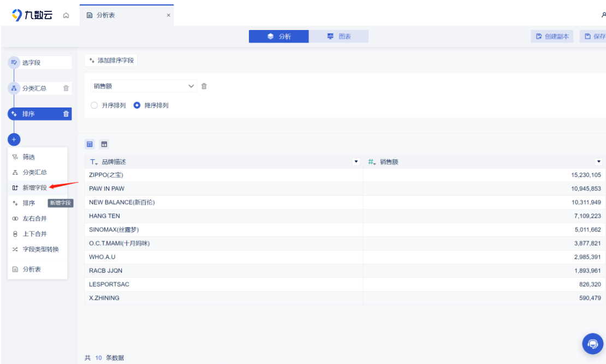
Task: Select the ZIPPO(之宝) cell
Action: pos(224,175)
